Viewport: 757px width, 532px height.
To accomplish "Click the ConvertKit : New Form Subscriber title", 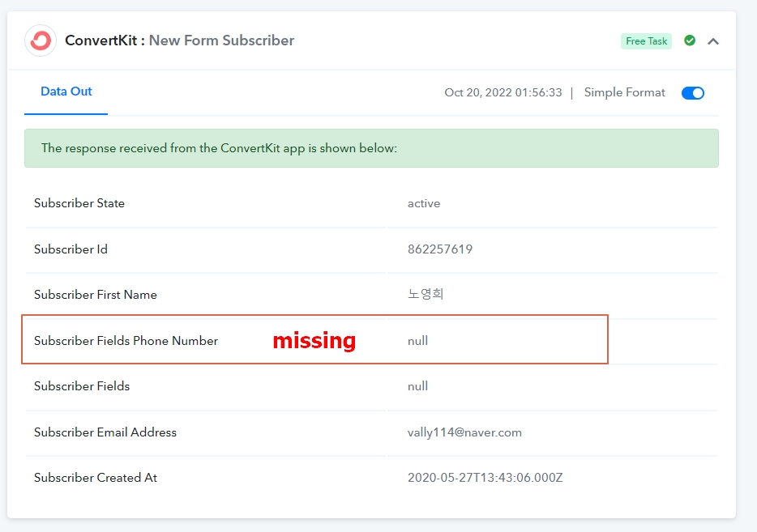I will [x=180, y=40].
